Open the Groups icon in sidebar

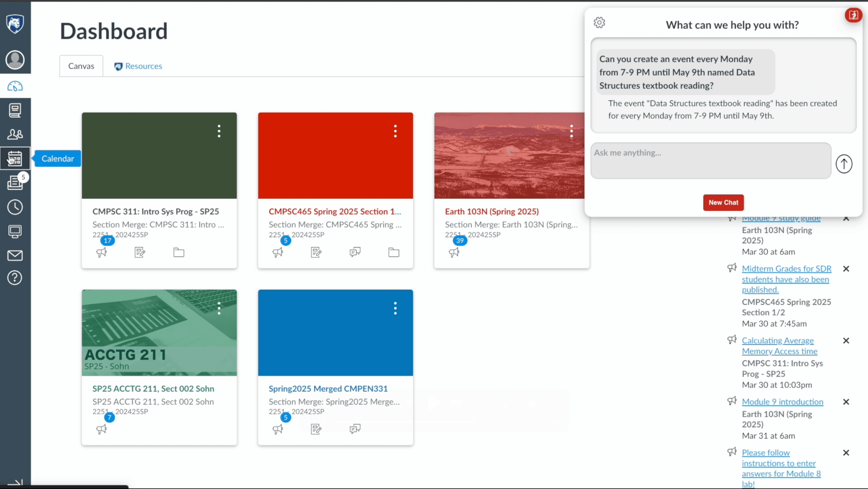15,134
